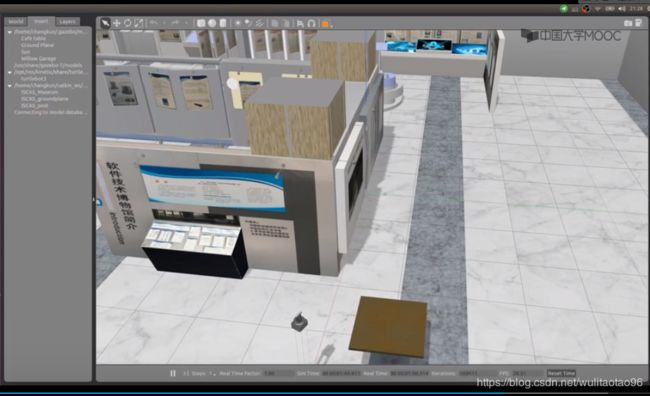The height and width of the screenshot is (396, 650).
Task: Step the simulation forward once
Action: tap(186, 373)
